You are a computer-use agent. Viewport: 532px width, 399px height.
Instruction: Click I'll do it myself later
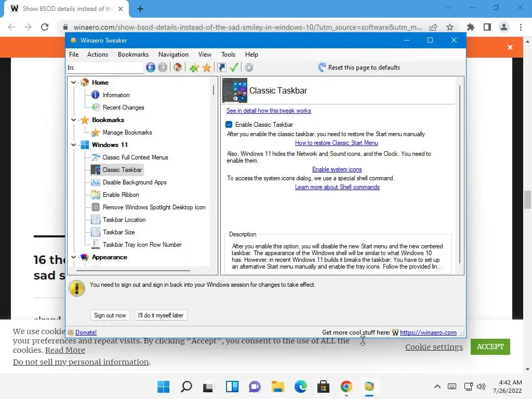[161, 315]
